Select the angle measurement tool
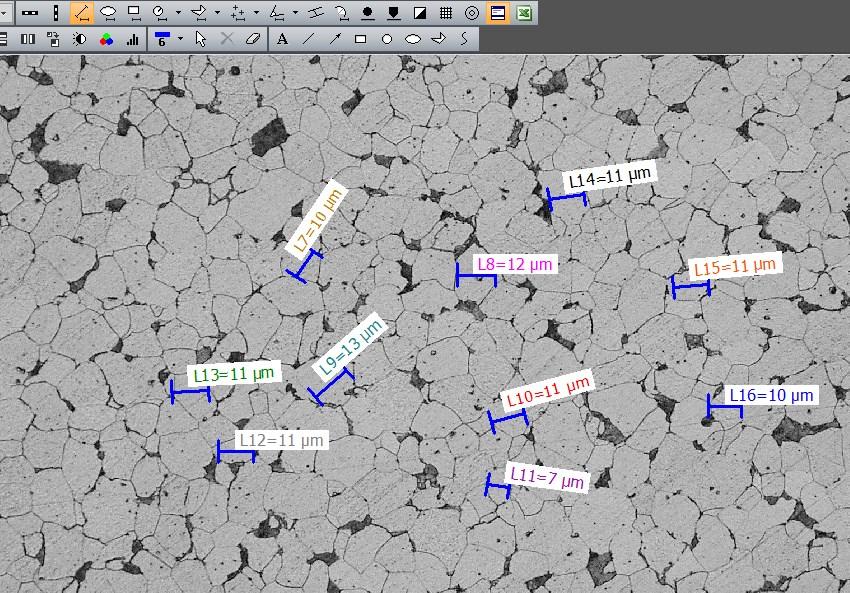The height and width of the screenshot is (593, 850). click(277, 12)
